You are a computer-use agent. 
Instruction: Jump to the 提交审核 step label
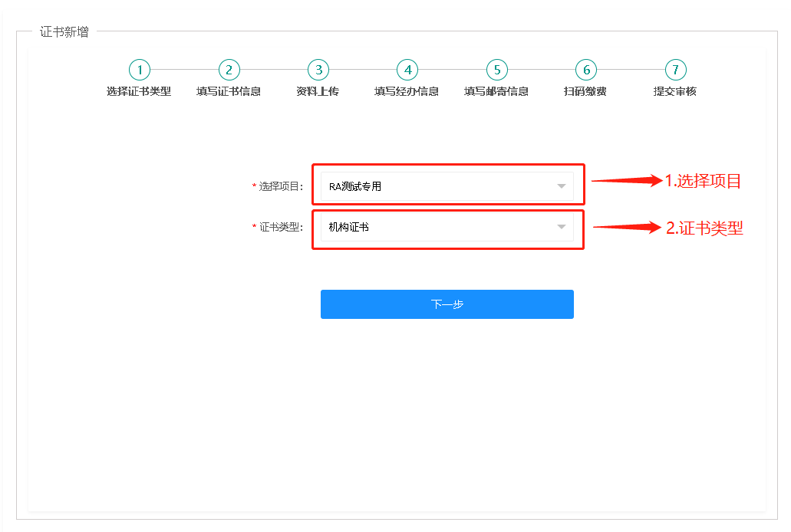(x=675, y=91)
